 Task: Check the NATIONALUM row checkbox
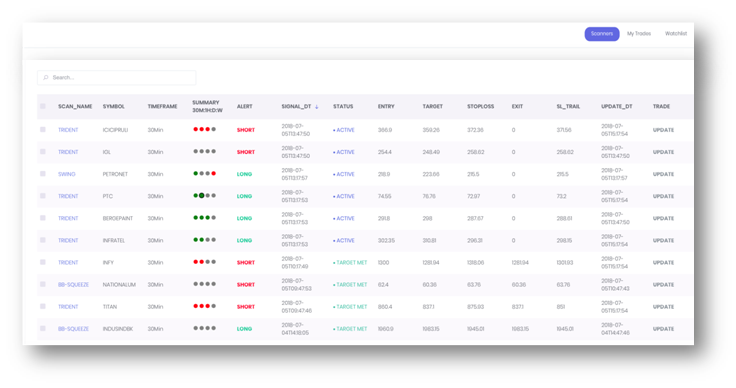[x=43, y=284]
